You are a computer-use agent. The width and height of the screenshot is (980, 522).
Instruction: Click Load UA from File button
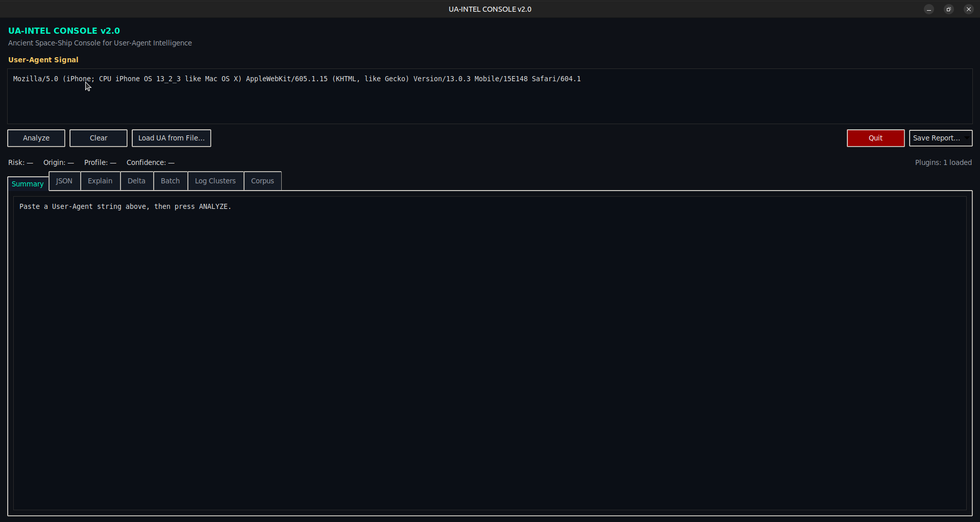tap(171, 138)
